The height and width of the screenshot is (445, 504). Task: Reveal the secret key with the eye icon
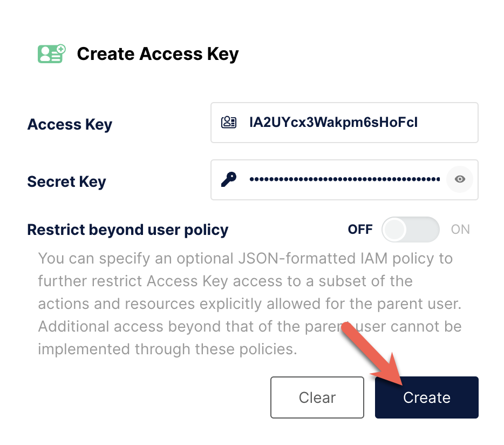(x=460, y=179)
